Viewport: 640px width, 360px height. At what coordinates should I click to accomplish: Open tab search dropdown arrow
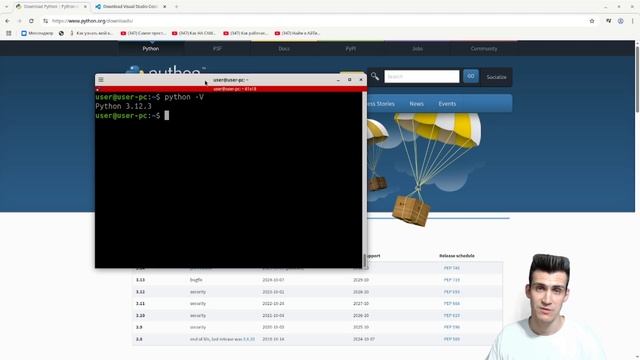click(x=6, y=7)
